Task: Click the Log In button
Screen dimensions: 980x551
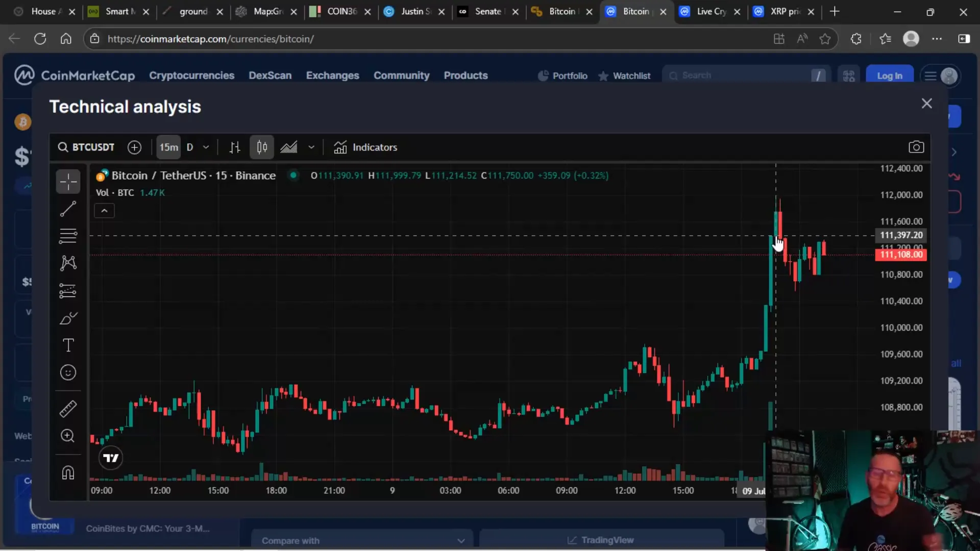Action: coord(890,76)
